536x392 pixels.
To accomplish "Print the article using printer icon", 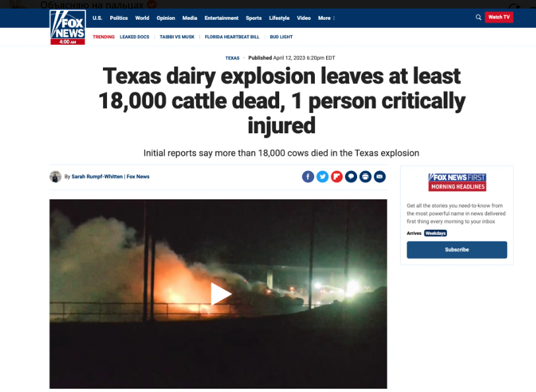I will click(366, 177).
